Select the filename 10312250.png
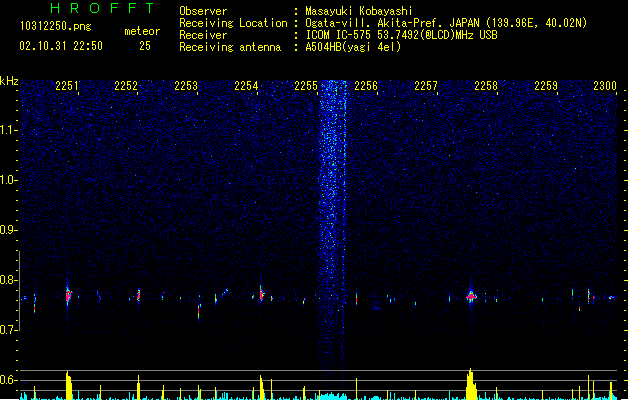629x400 pixels. pyautogui.click(x=55, y=26)
